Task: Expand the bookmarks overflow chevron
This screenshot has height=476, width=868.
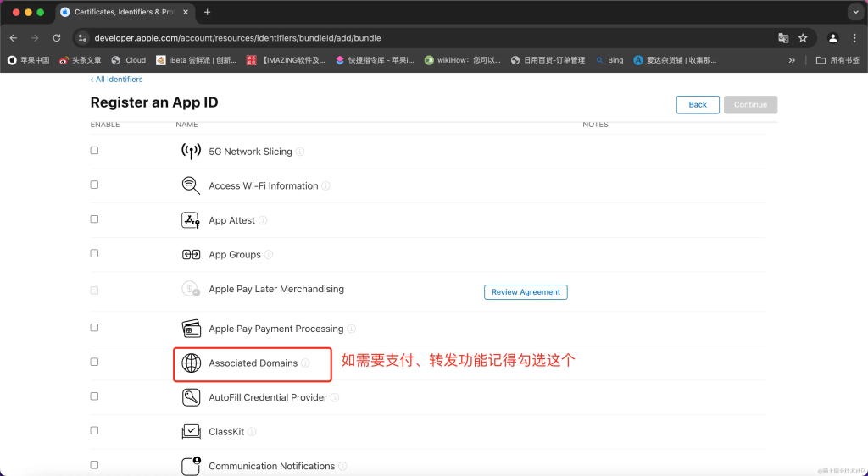Action: click(792, 60)
